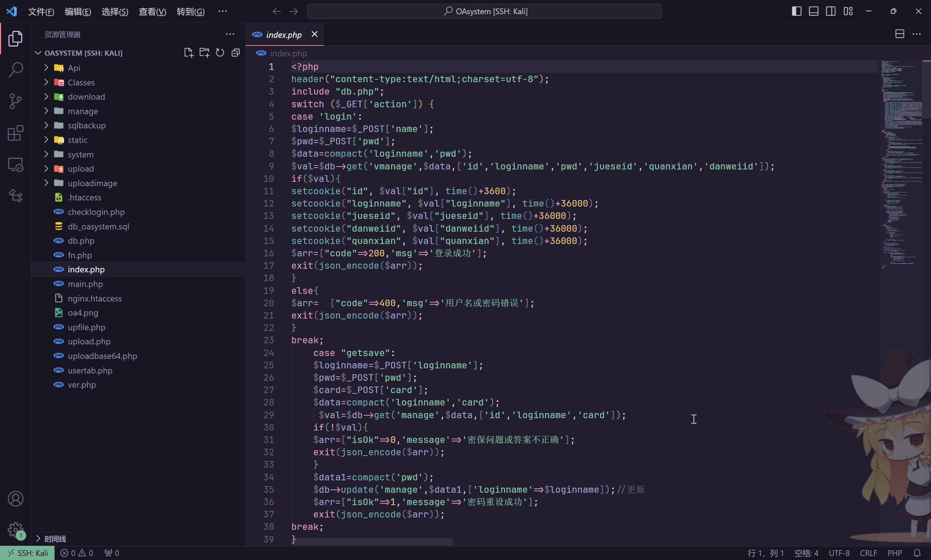
Task: Click the New Folder icon in explorer
Action: point(204,53)
